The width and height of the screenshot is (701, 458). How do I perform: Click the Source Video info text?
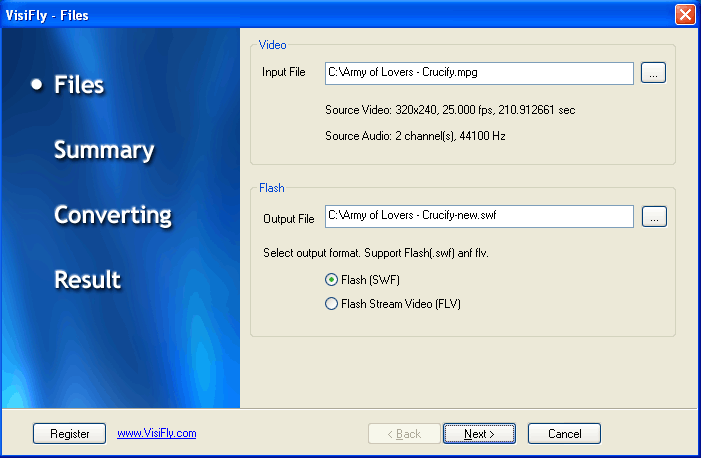click(450, 110)
